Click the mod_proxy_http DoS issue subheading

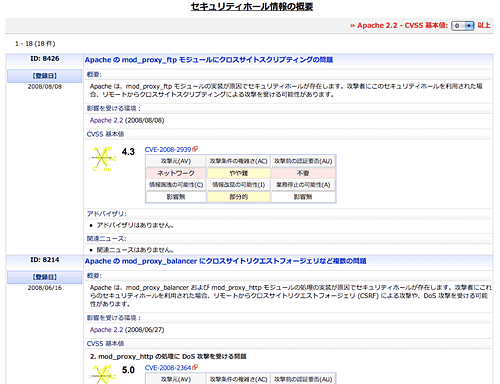tap(168, 357)
